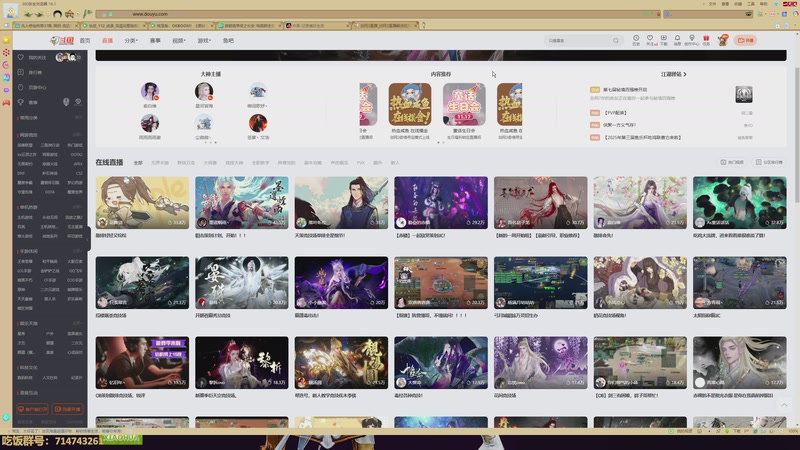Select the PVX filter tab under 在线直播
Viewport: 800px width, 450px height.
coord(361,163)
